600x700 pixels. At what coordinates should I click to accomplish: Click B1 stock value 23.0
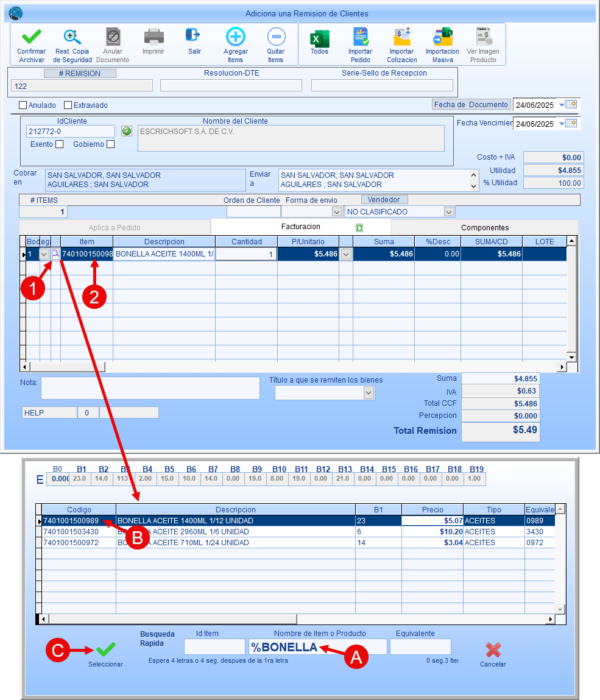pyautogui.click(x=80, y=479)
